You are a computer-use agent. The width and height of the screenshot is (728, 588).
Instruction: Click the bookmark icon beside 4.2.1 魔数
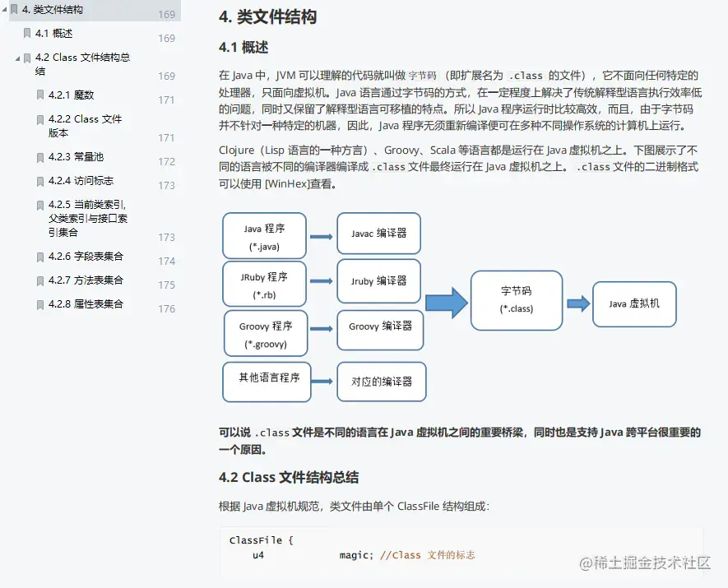point(39,95)
